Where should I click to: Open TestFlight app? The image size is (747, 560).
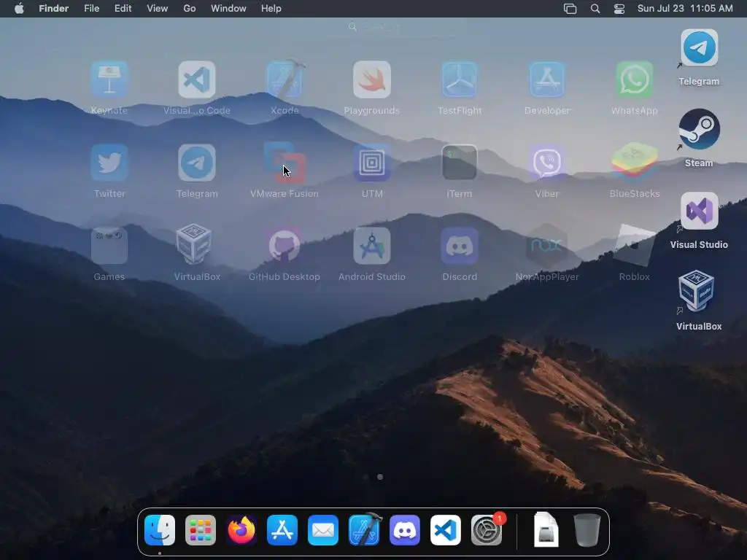pyautogui.click(x=460, y=80)
